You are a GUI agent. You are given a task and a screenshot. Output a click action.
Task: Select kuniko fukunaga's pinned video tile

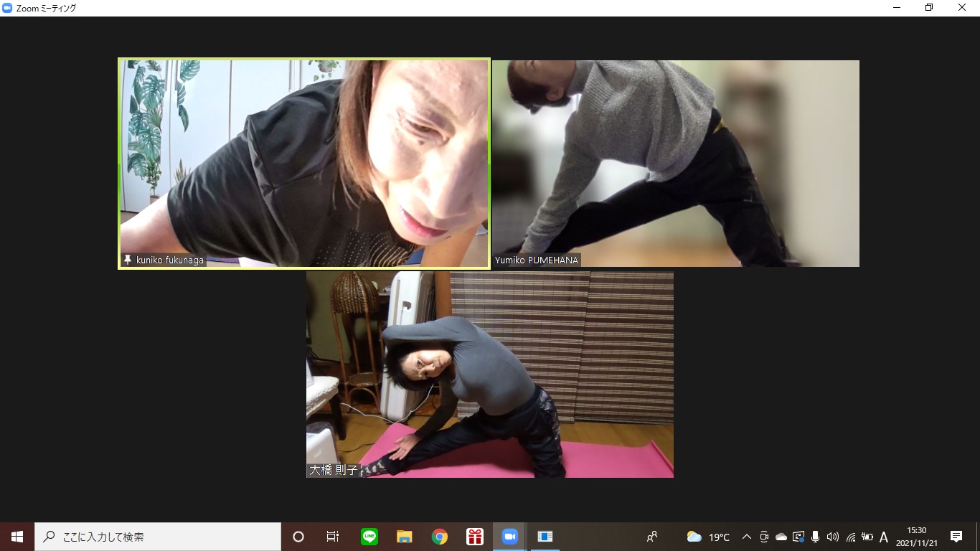pos(304,164)
